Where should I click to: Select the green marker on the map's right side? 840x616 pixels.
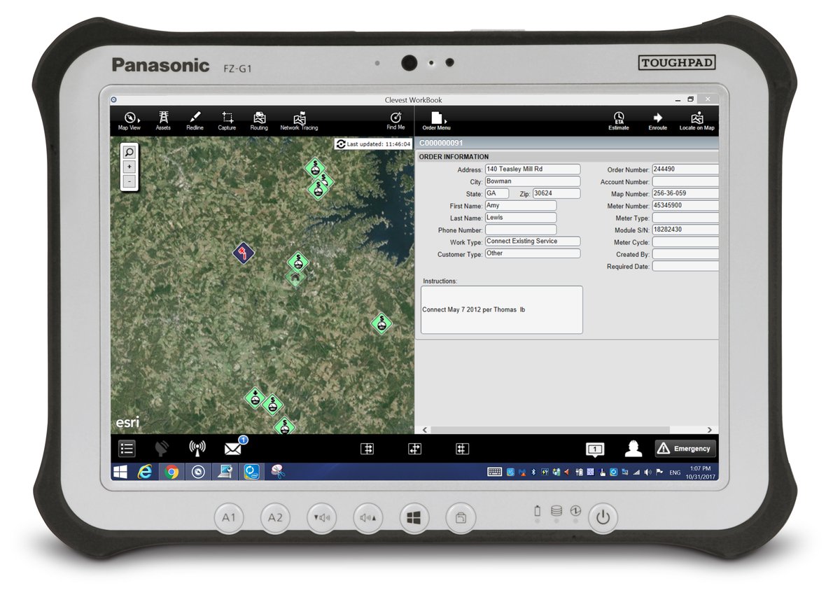pyautogui.click(x=381, y=323)
